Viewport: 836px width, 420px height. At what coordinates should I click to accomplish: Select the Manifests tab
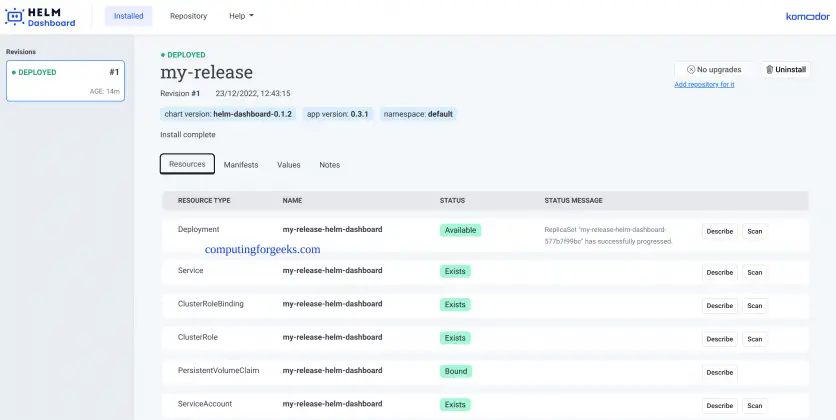pos(241,165)
